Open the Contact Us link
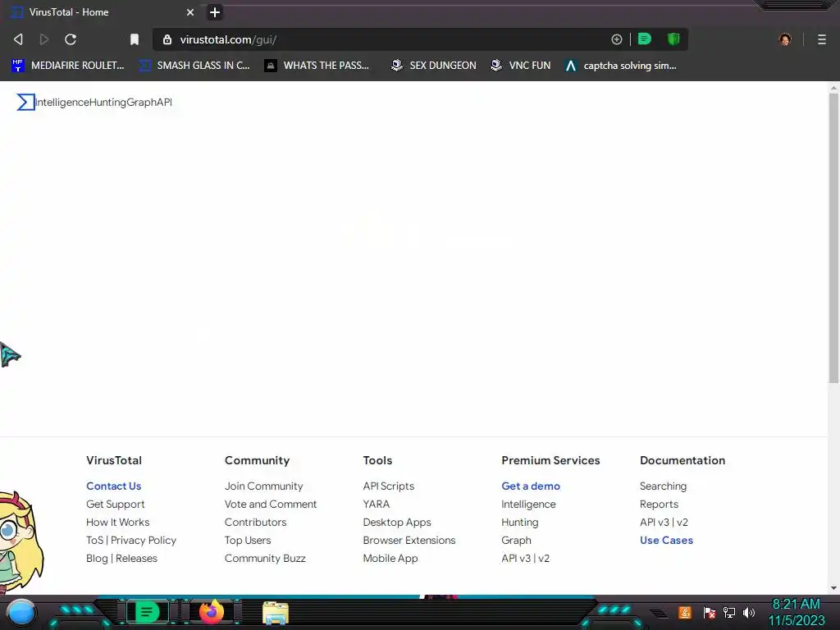This screenshot has width=840, height=630. [x=113, y=486]
